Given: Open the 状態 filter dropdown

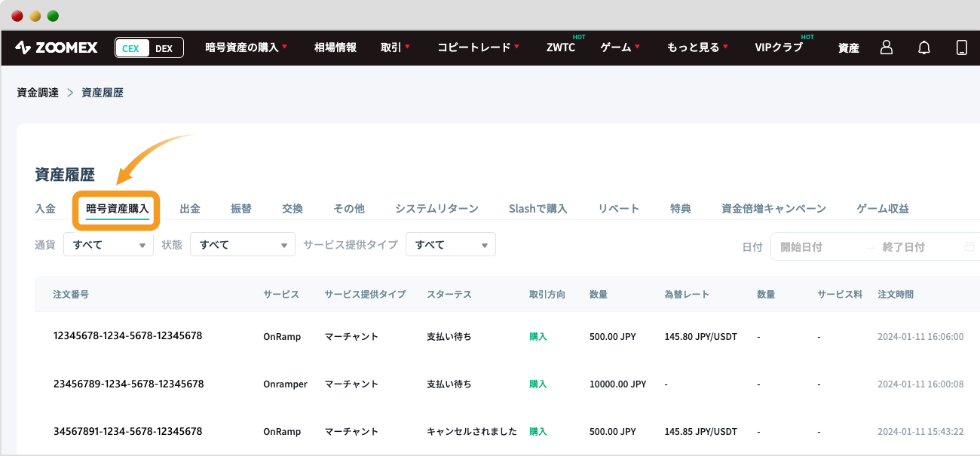Looking at the screenshot, I should [x=243, y=244].
